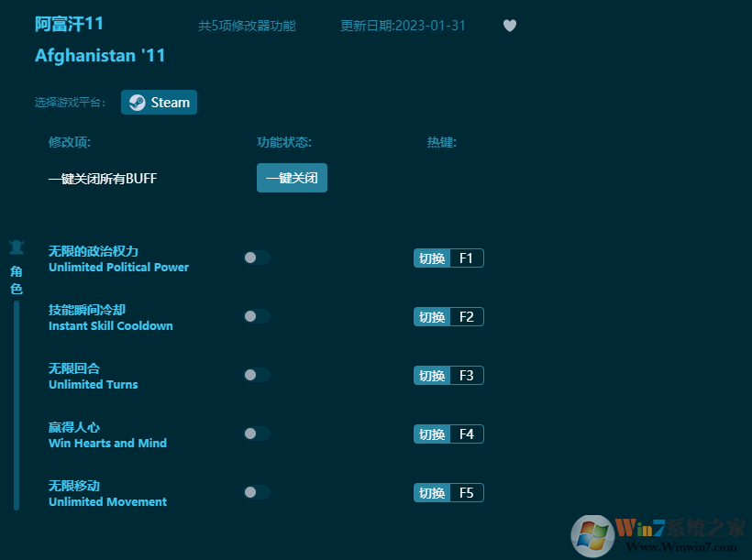Click the sidebar vertical scrollbar
The width and height of the screenshot is (752, 560).
[17, 405]
